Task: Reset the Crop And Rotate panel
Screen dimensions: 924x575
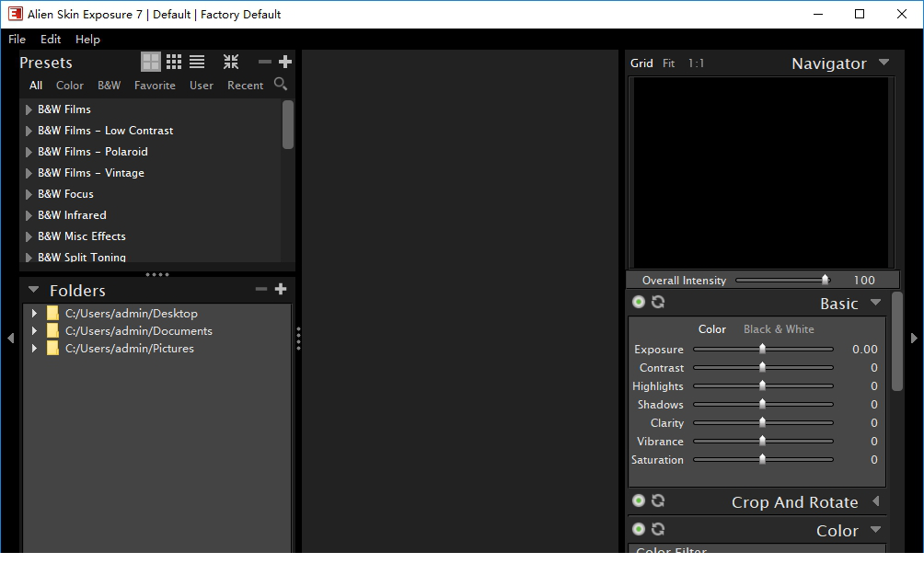Action: click(x=658, y=500)
